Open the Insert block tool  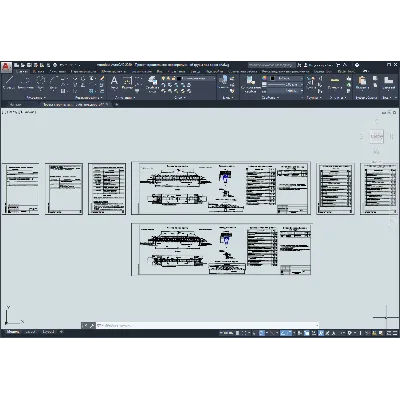223,82
